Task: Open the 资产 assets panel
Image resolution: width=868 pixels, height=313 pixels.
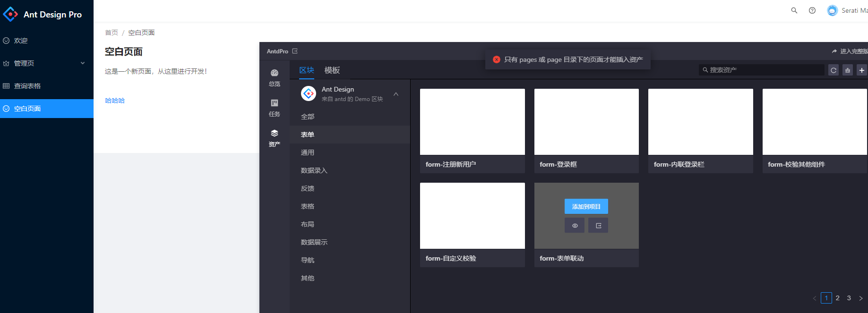Action: click(x=275, y=138)
